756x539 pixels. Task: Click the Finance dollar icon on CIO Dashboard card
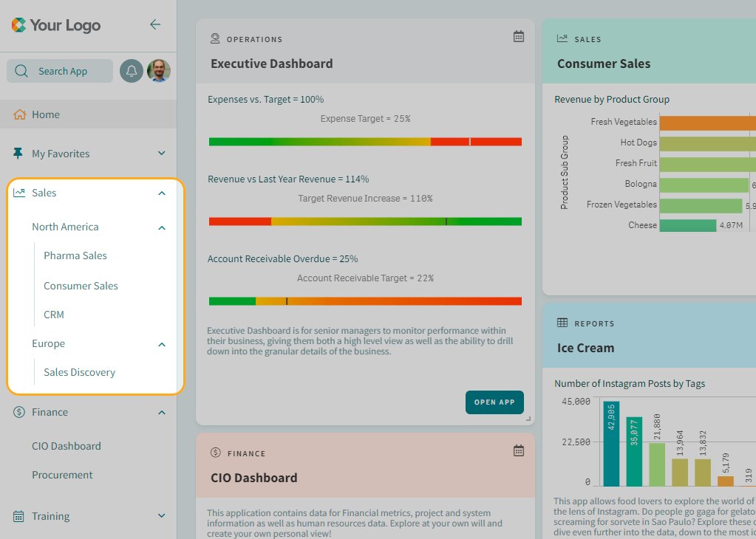pos(216,453)
